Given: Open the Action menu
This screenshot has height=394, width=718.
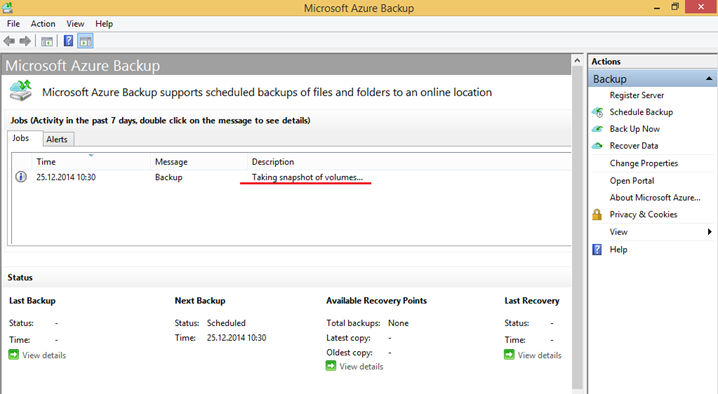Looking at the screenshot, I should 43,24.
